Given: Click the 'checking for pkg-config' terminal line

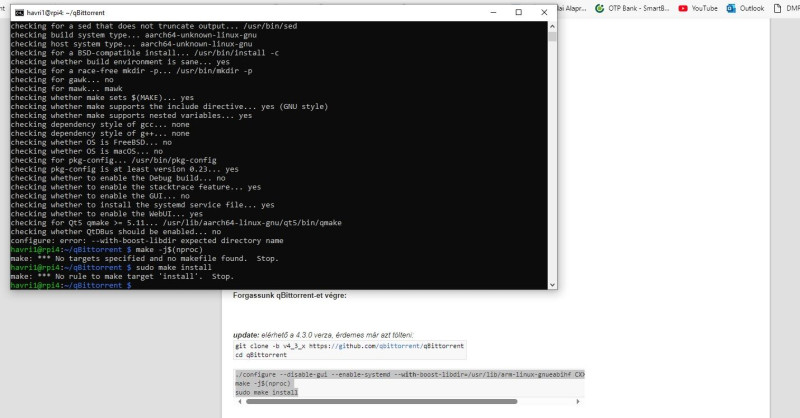Looking at the screenshot, I should point(113,160).
